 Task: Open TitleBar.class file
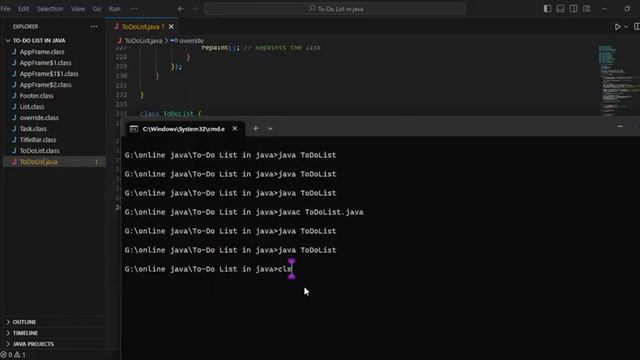click(38, 140)
